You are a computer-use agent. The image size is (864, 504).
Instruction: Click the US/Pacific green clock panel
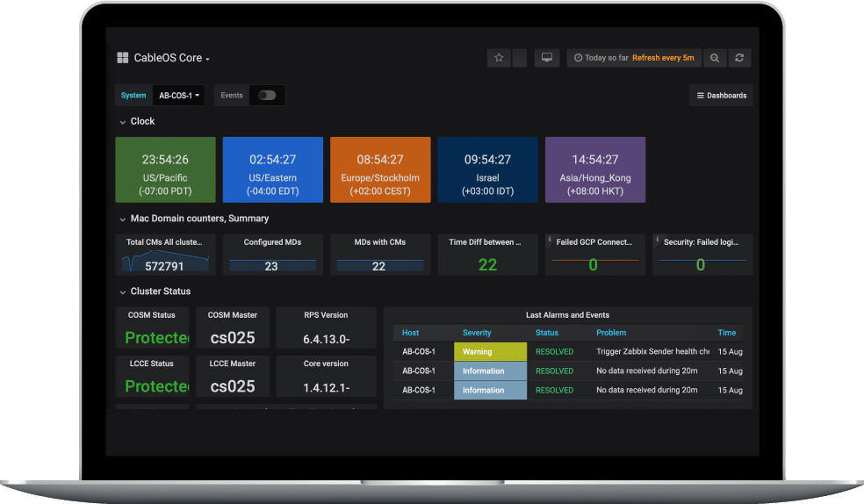[x=165, y=169]
